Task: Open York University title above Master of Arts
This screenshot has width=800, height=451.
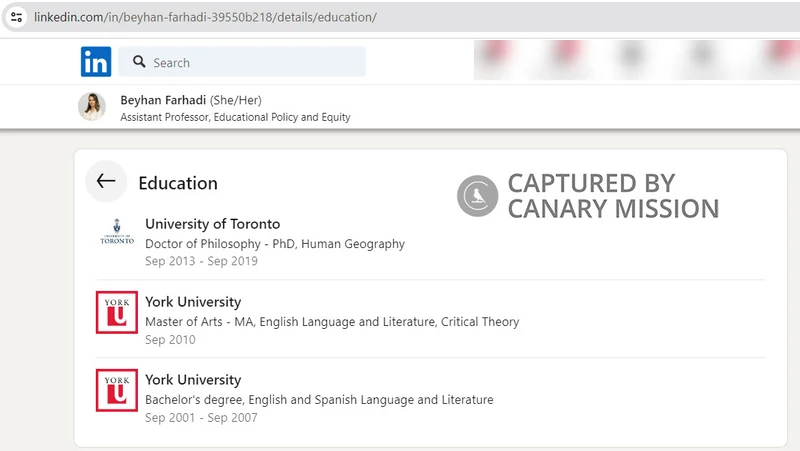Action: pos(193,302)
